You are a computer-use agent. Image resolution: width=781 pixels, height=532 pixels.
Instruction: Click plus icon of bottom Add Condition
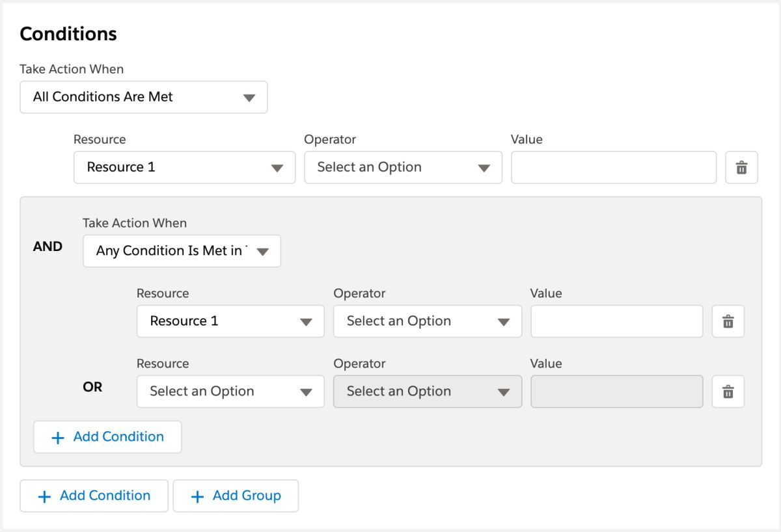pos(44,497)
